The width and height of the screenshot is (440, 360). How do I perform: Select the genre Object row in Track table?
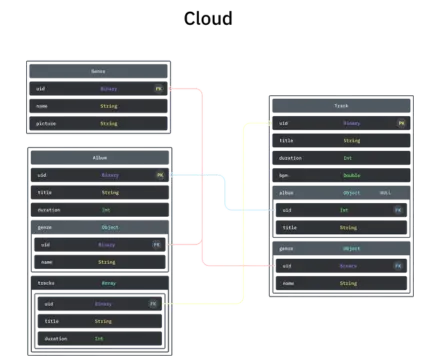(x=341, y=249)
